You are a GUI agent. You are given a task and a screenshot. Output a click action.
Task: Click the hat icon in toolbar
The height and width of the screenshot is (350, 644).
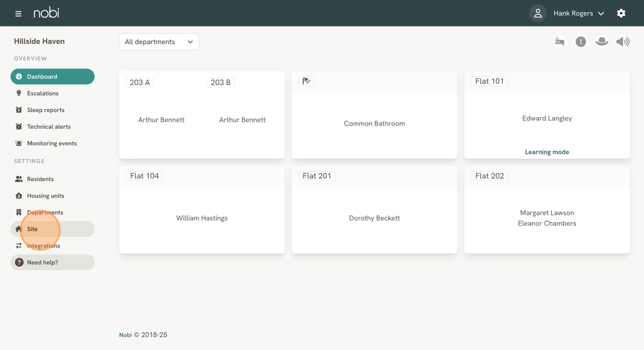(601, 41)
